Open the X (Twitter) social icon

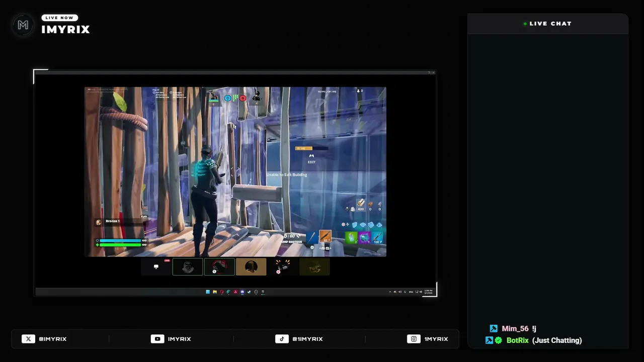tap(29, 339)
